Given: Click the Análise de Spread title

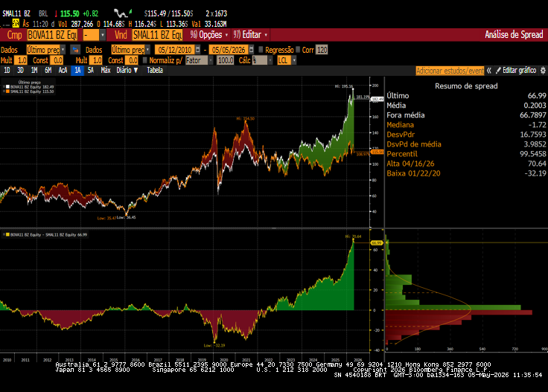Looking at the screenshot, I should [x=514, y=34].
